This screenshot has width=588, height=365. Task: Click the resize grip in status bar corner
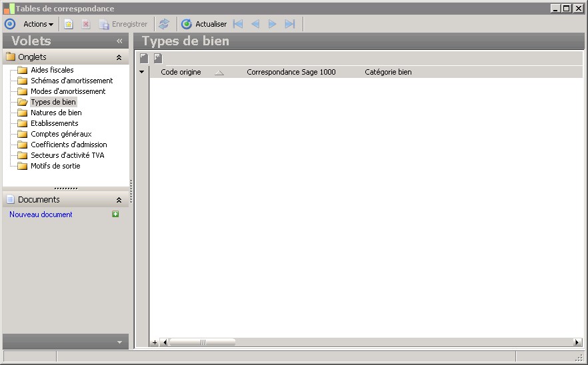(579, 358)
